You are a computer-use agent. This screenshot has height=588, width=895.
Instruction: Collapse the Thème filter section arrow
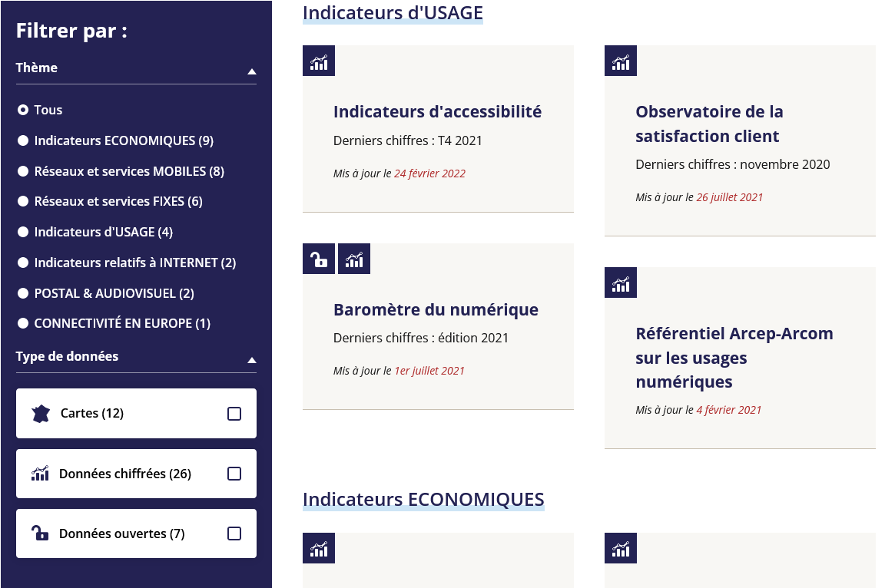pos(251,71)
